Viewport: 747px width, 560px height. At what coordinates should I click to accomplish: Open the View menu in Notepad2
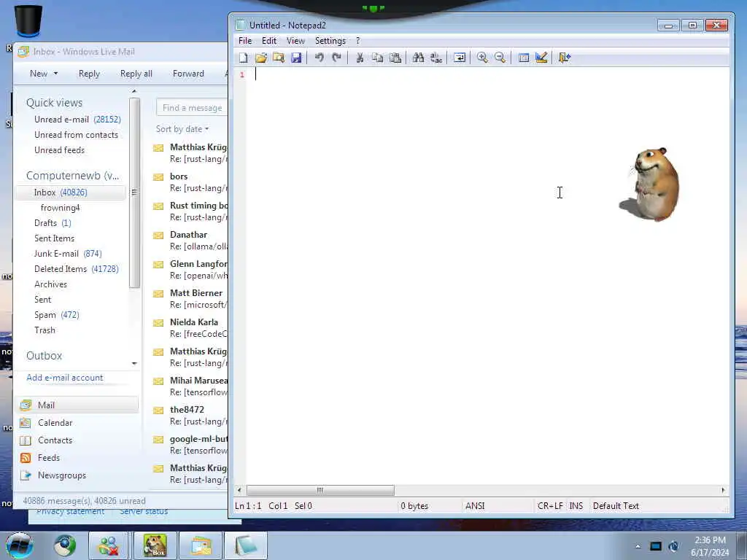pos(295,41)
